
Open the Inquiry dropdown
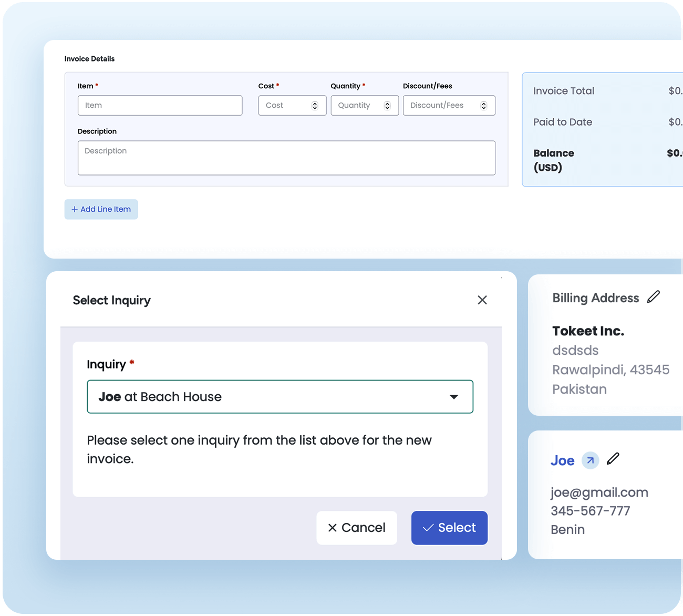tap(280, 397)
